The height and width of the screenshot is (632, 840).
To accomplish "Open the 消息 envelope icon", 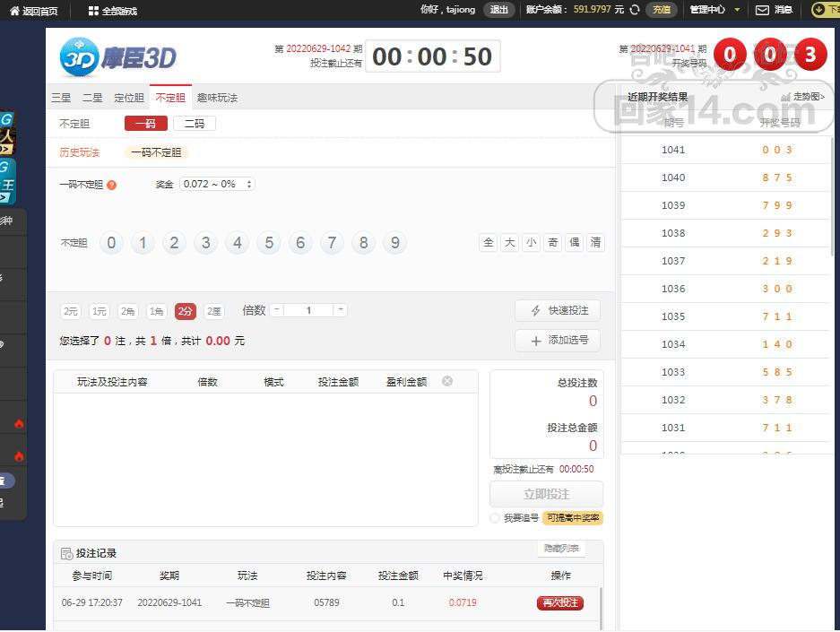I will (762, 10).
